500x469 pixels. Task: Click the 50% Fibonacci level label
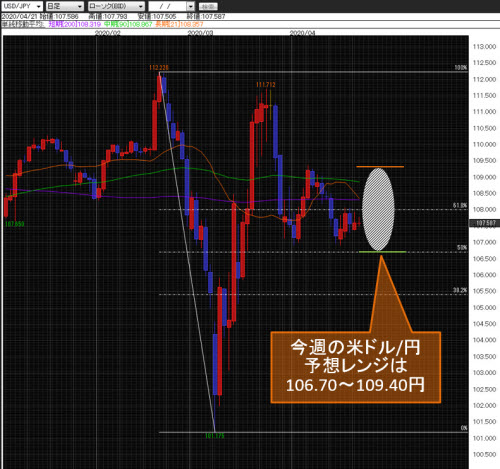pos(462,248)
